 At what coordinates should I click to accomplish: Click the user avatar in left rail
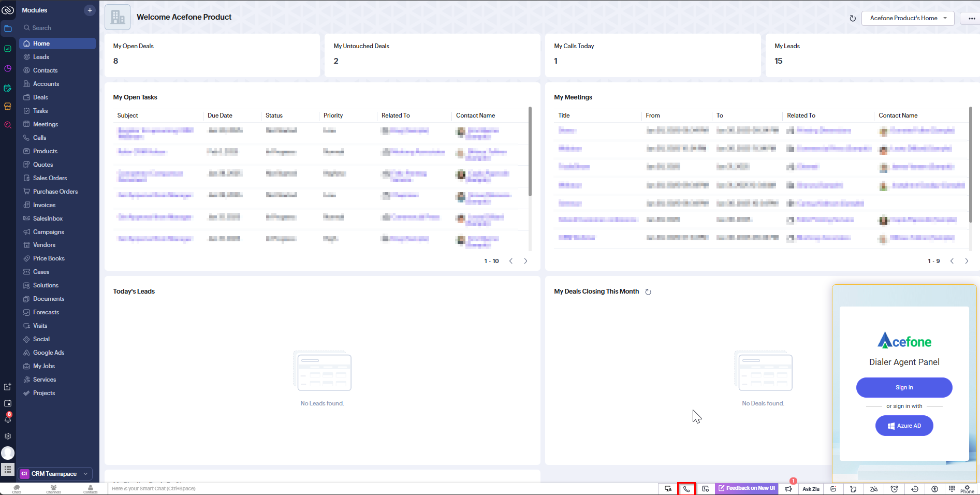click(x=8, y=453)
